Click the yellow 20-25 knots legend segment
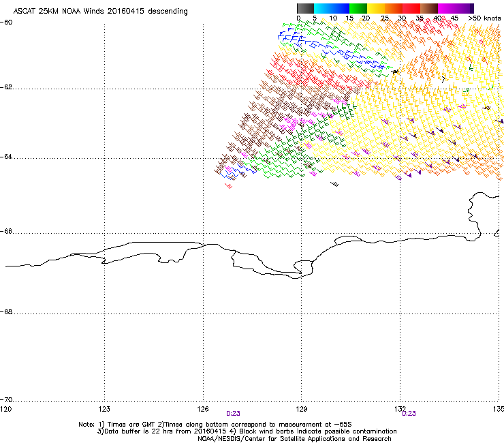The image size is (504, 443). pyautogui.click(x=376, y=8)
